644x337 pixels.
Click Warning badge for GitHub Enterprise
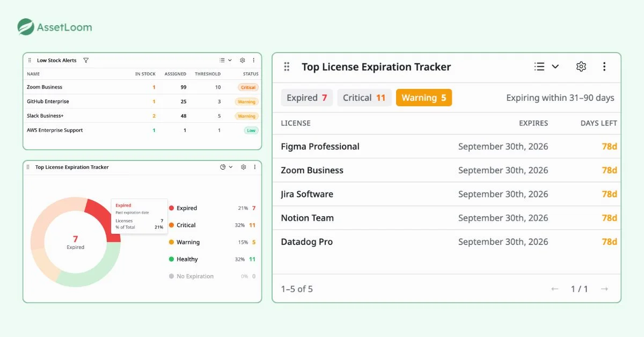247,101
